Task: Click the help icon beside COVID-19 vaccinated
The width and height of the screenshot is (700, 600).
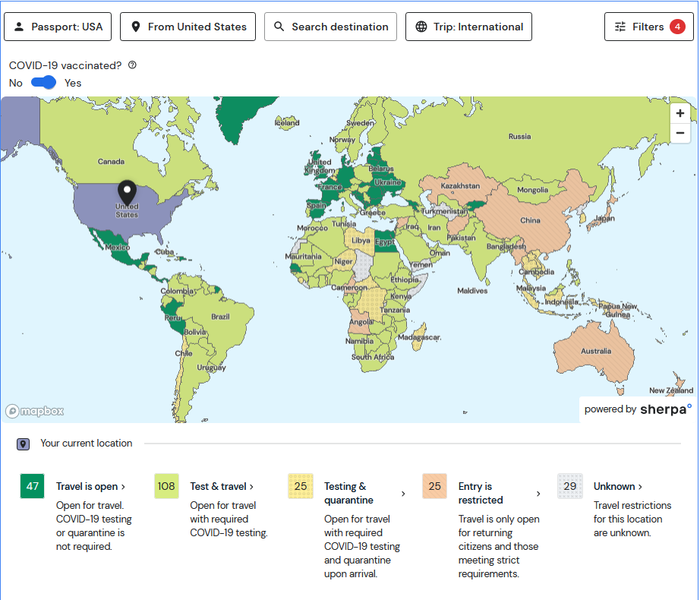Action: 133,65
